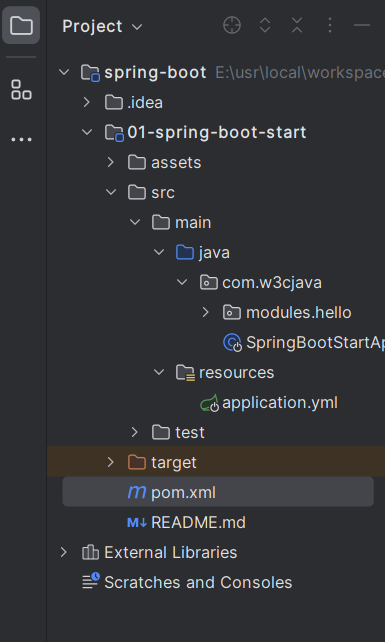Click the src folder icon
This screenshot has width=385, height=642.
tap(137, 192)
